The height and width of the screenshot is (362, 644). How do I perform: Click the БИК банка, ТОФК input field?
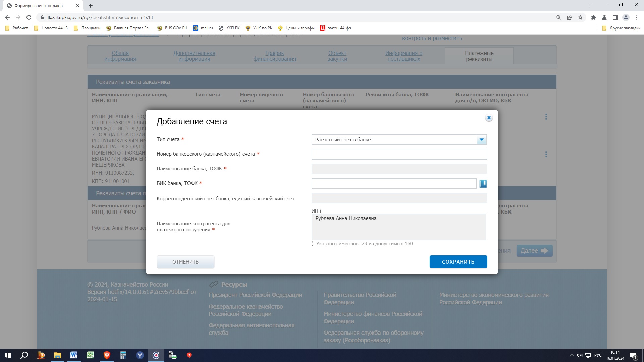point(394,183)
